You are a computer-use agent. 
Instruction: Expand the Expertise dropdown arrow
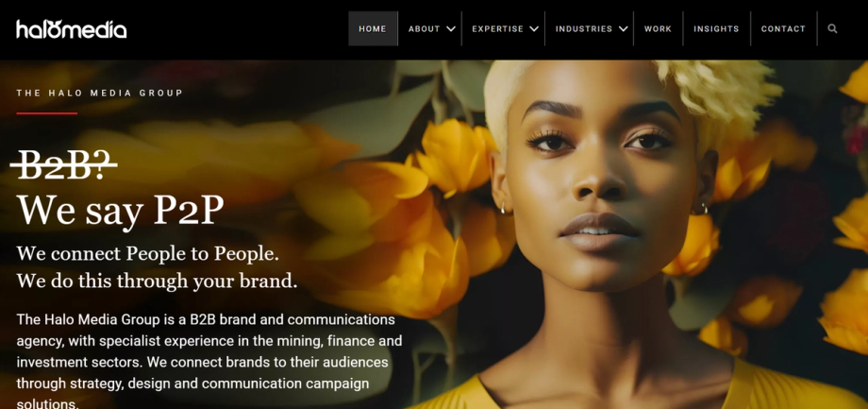click(534, 29)
